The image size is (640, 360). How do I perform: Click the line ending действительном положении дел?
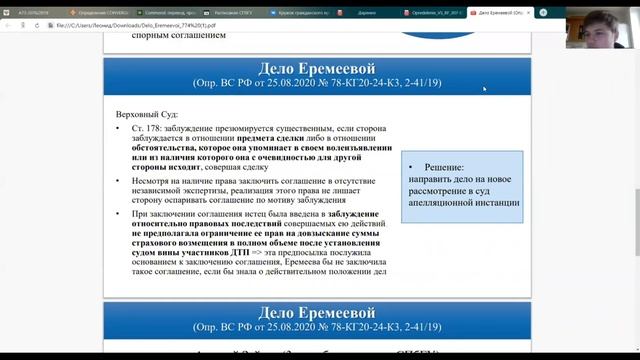(259, 271)
